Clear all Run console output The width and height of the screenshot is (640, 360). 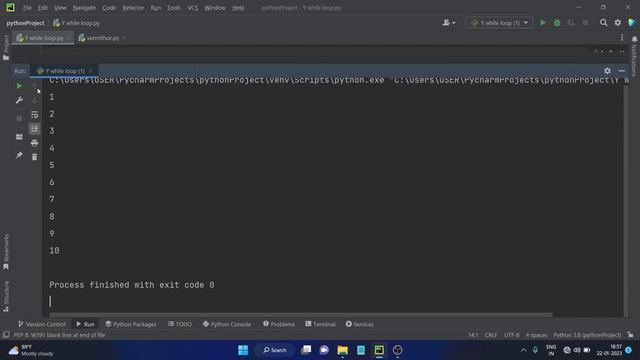pos(35,157)
